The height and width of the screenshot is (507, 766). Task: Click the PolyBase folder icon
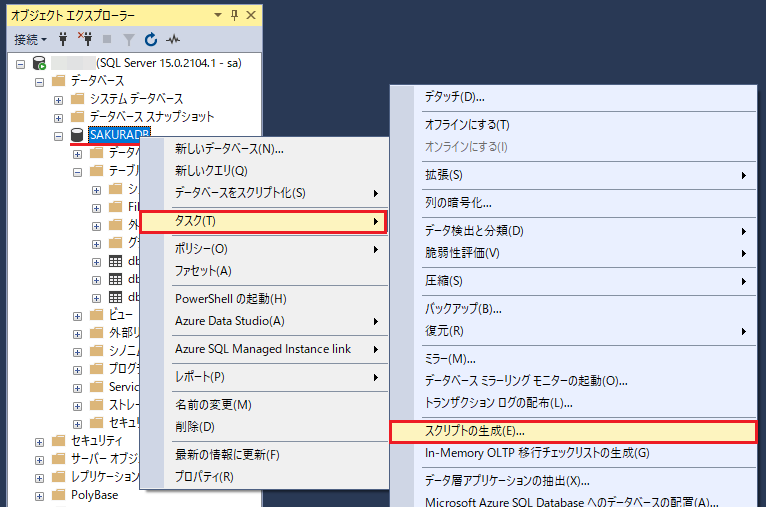click(58, 495)
